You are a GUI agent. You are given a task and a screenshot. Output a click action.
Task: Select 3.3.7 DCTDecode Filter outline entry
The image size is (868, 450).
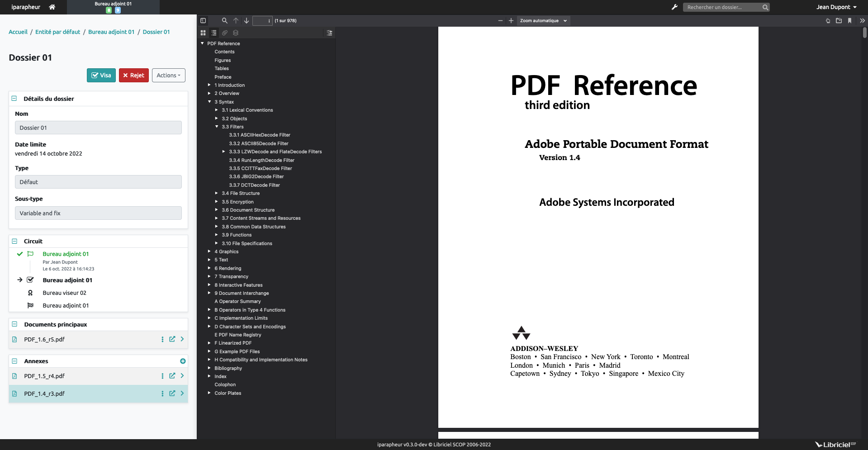254,185
